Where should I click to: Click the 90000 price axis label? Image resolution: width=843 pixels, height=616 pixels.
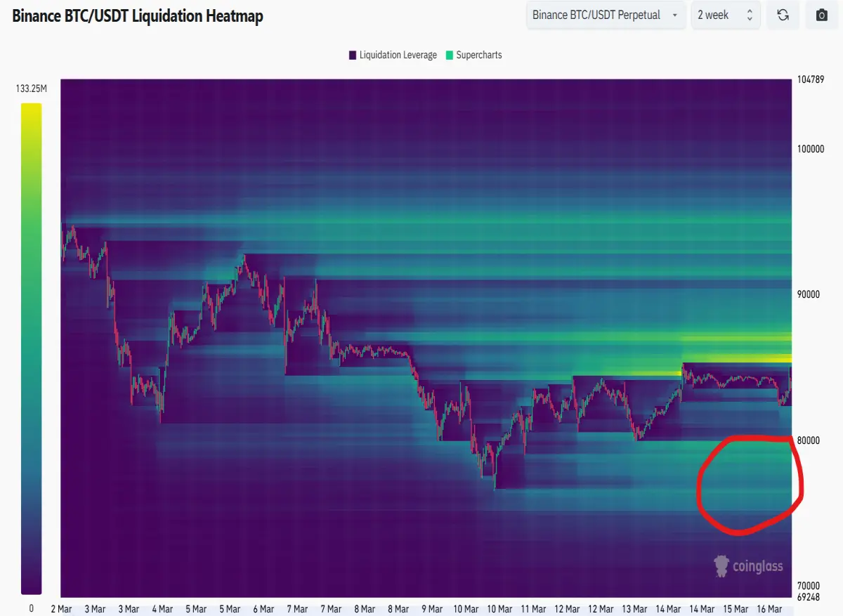pyautogui.click(x=810, y=294)
